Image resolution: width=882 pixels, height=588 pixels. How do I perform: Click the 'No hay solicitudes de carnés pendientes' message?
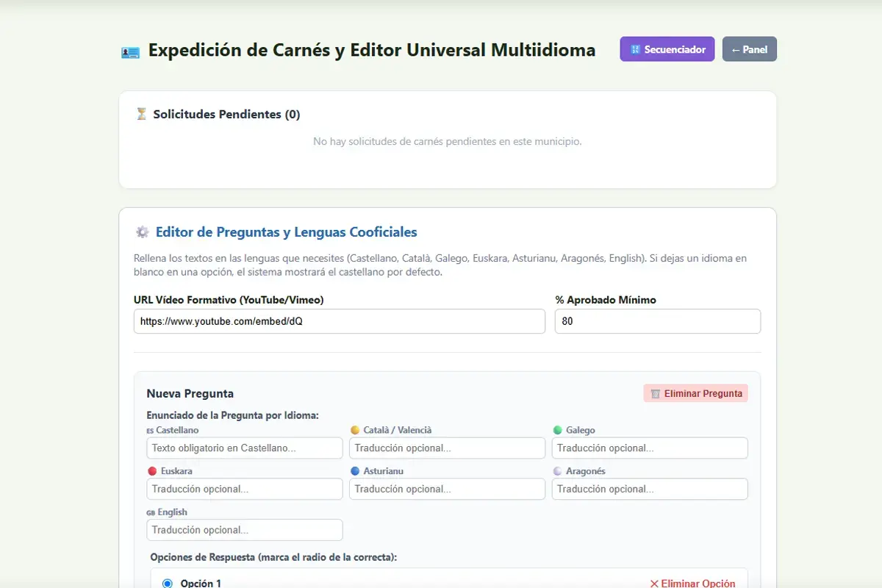coord(448,141)
